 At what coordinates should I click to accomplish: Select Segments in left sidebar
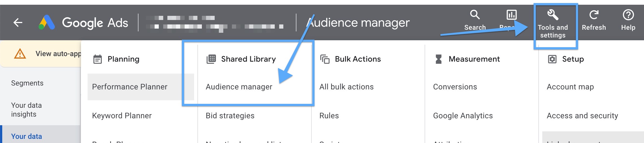pos(27,83)
